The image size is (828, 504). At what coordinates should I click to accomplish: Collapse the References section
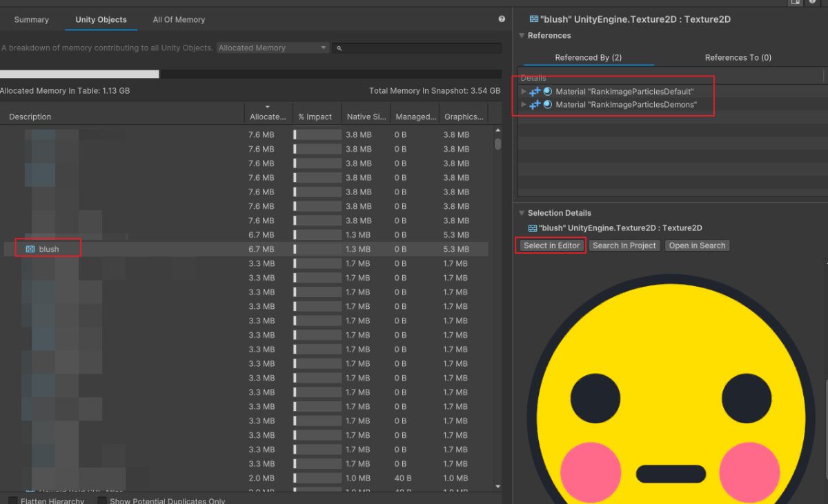point(521,36)
